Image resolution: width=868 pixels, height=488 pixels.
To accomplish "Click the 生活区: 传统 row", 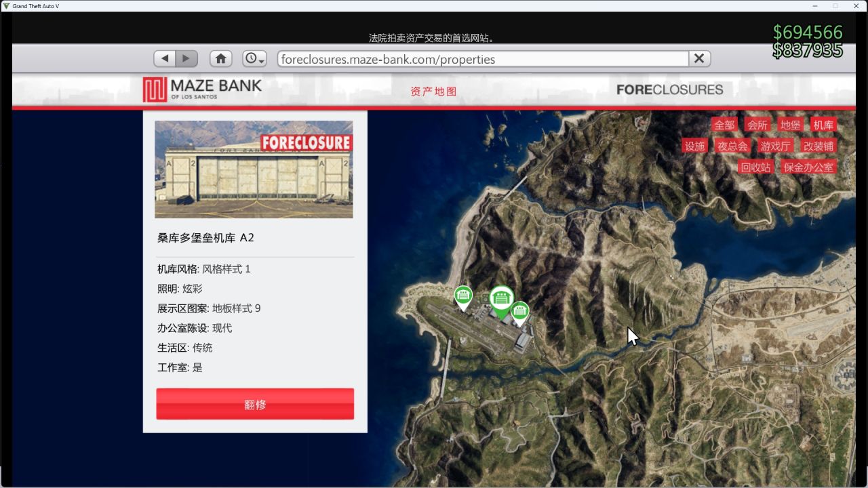I will pos(185,348).
